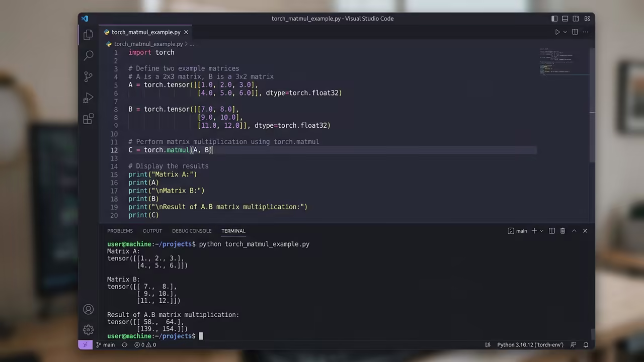Toggle primary side bar visibility
The height and width of the screenshot is (362, 644).
tap(554, 19)
